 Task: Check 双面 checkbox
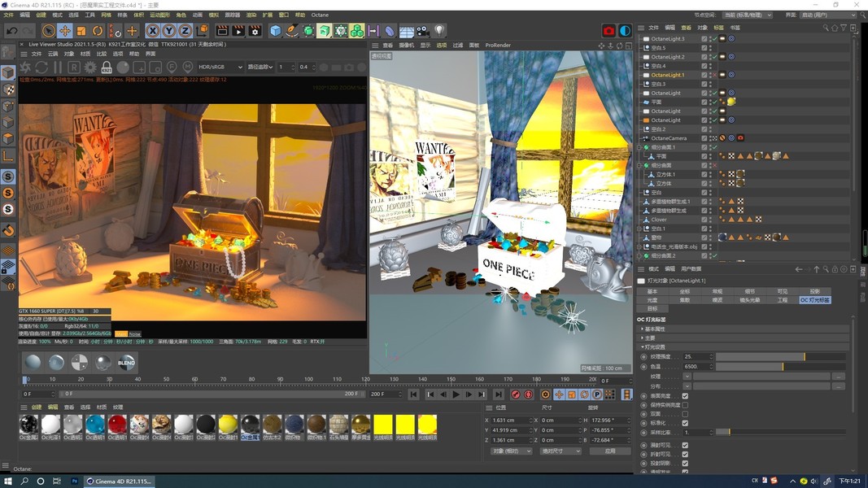tap(685, 414)
